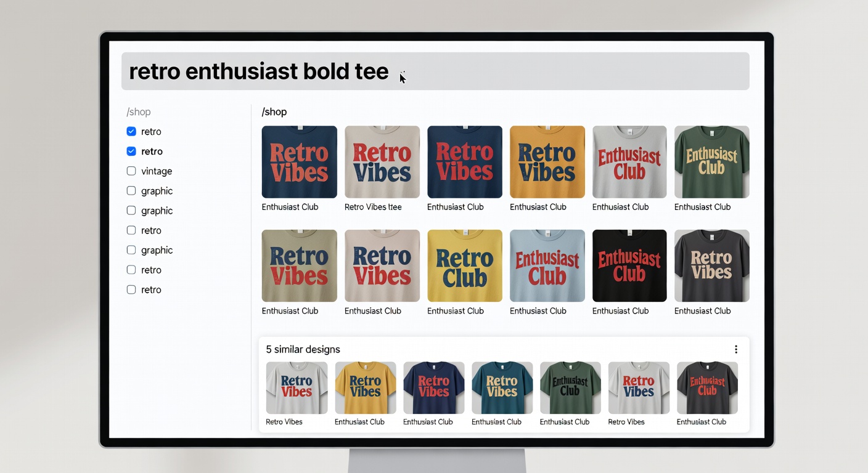Open the beige tee labeled Retro Vibes ttee

tap(382, 162)
